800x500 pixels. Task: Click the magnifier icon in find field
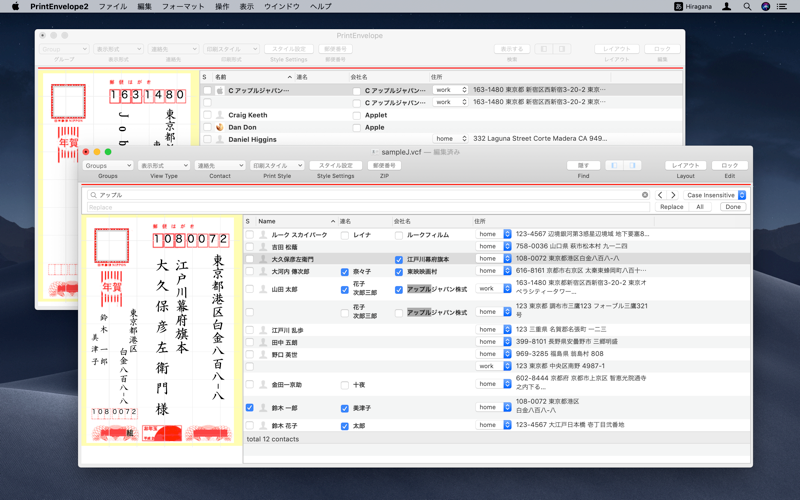tap(93, 195)
